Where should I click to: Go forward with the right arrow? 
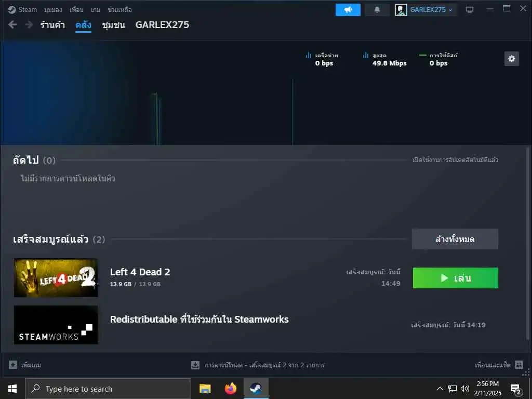point(29,24)
